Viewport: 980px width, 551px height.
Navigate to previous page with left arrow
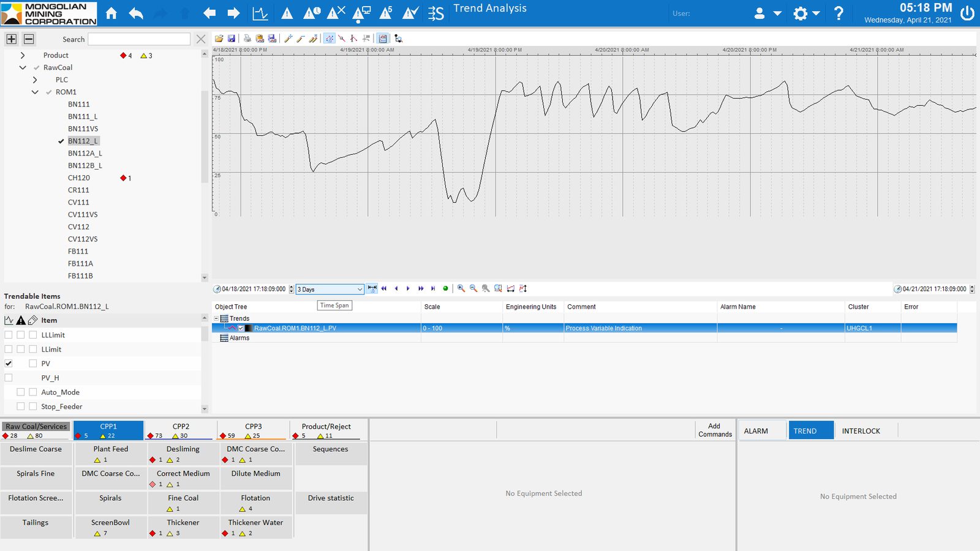pyautogui.click(x=209, y=13)
